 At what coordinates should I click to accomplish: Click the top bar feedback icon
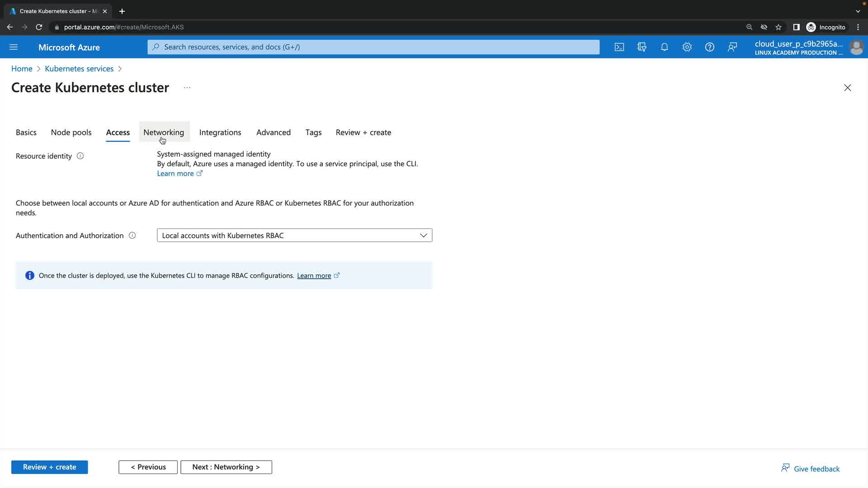(x=732, y=47)
